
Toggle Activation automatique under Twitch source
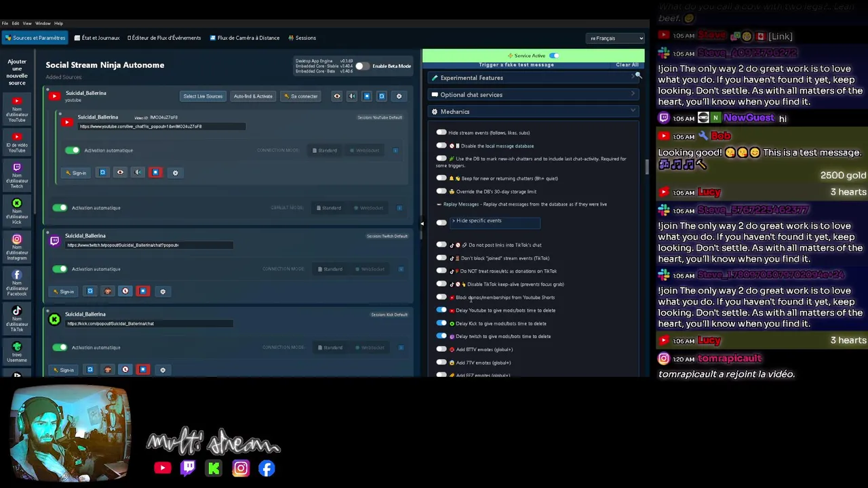60,269
